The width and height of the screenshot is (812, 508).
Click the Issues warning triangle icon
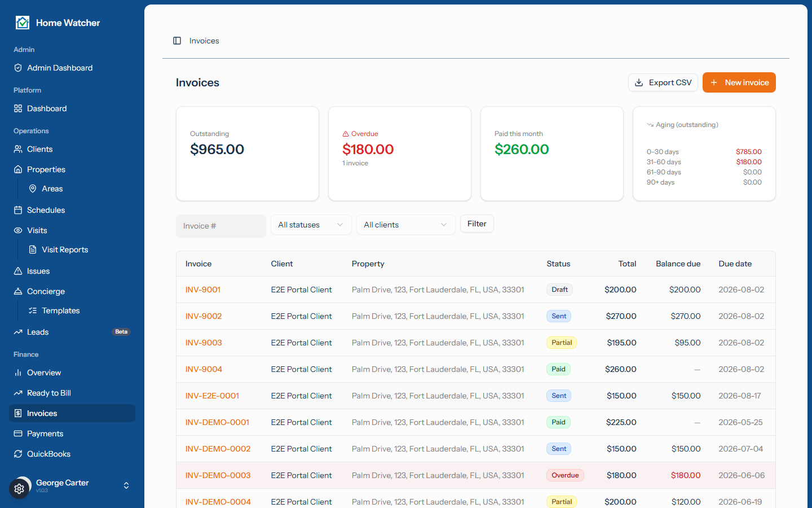[18, 271]
